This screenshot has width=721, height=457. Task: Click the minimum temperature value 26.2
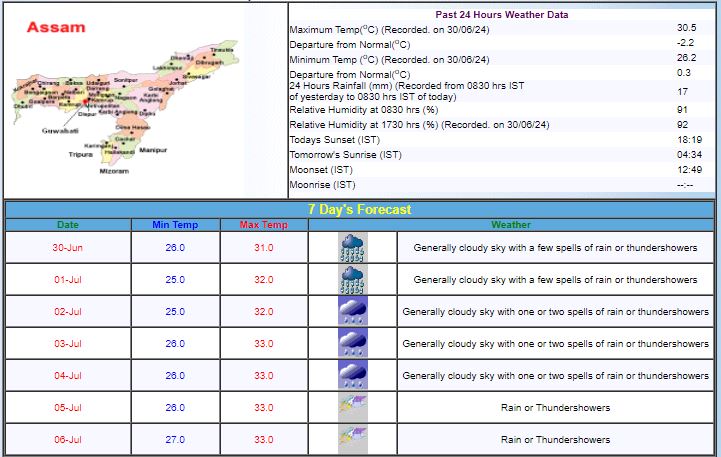tap(687, 57)
